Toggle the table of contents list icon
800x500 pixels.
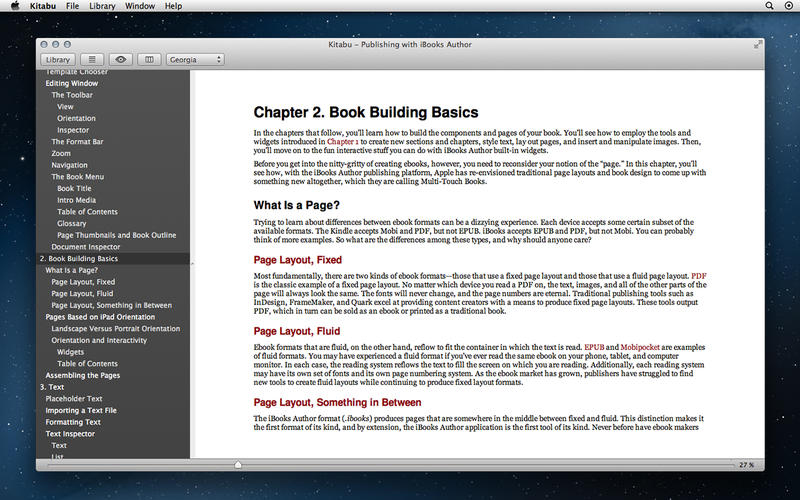click(92, 60)
